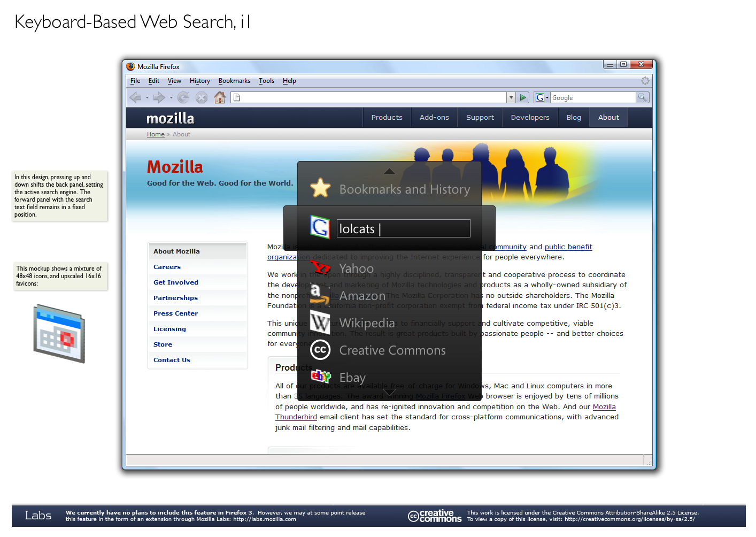The image size is (756, 537).
Task: Reload the page with the refresh icon
Action: [183, 97]
